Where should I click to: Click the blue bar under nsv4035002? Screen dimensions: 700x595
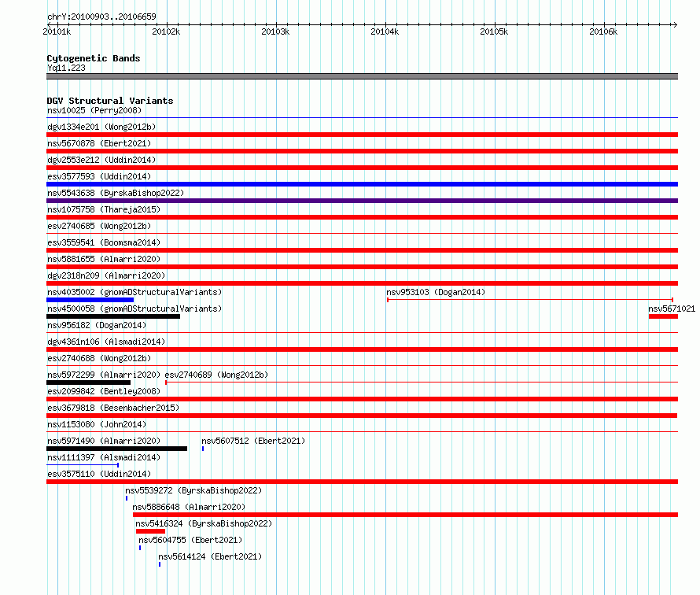click(x=90, y=300)
